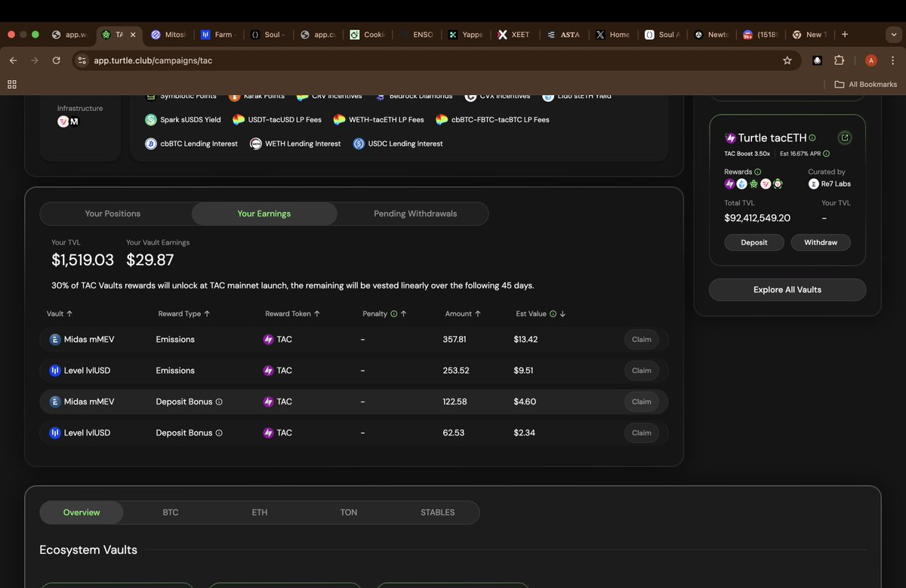Image resolution: width=906 pixels, height=588 pixels.
Task: Click TAC token icon in 357.81 row
Action: 268,340
